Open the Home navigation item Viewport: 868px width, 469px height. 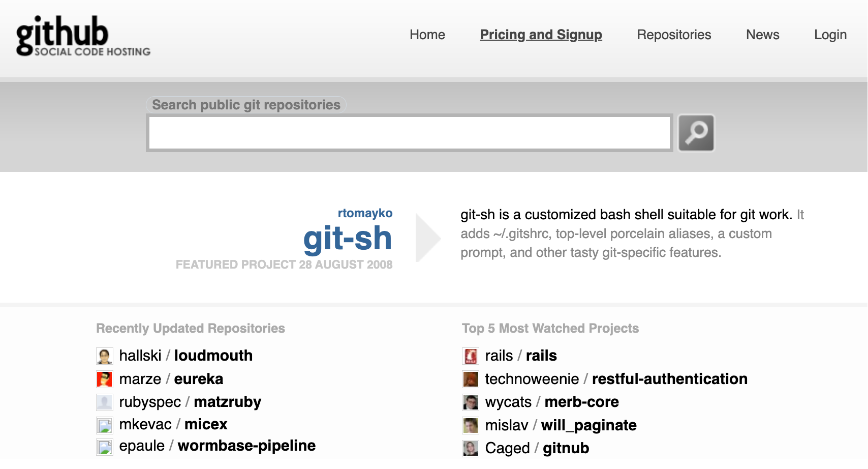pyautogui.click(x=427, y=35)
